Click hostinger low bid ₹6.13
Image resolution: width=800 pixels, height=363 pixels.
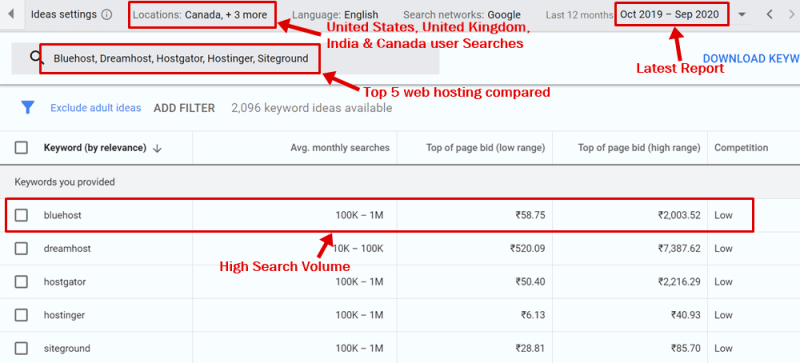click(533, 315)
